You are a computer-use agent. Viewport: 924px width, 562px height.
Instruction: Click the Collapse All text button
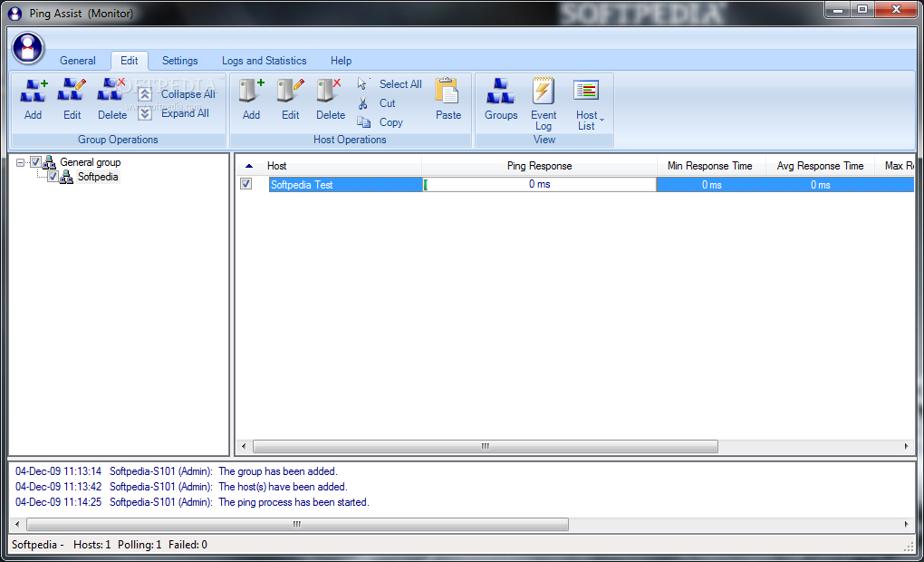click(x=188, y=94)
